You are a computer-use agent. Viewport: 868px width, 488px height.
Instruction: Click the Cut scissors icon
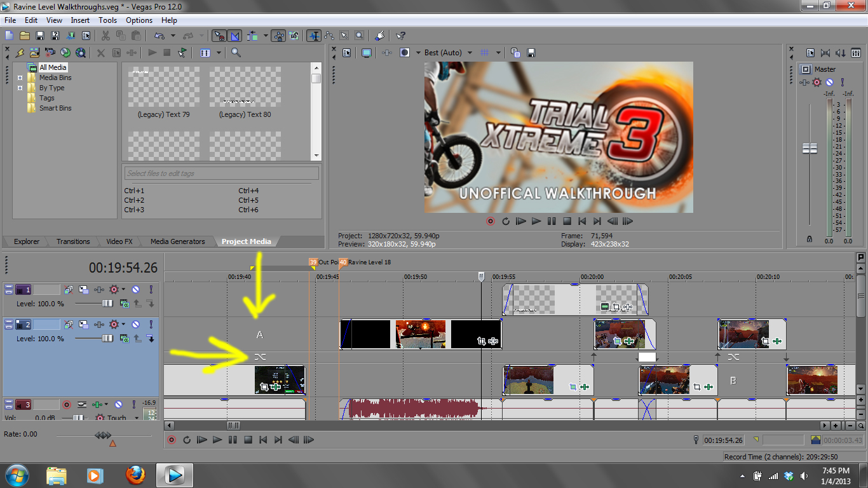pyautogui.click(x=105, y=36)
